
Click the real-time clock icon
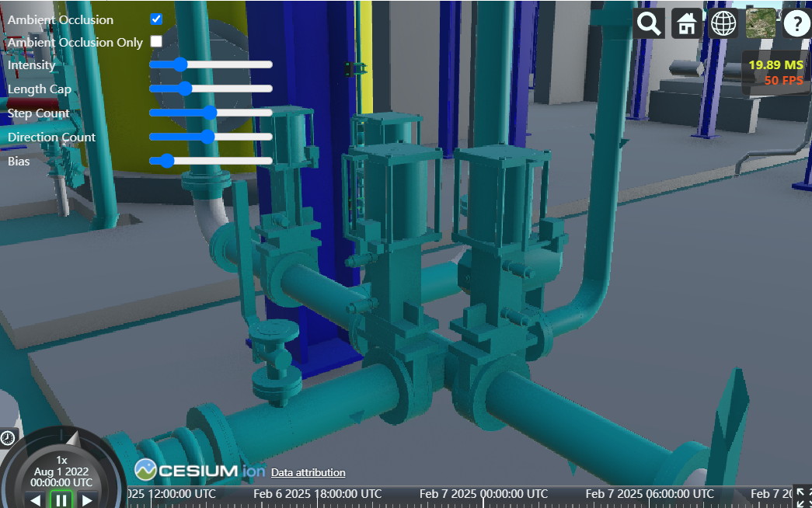pyautogui.click(x=8, y=438)
